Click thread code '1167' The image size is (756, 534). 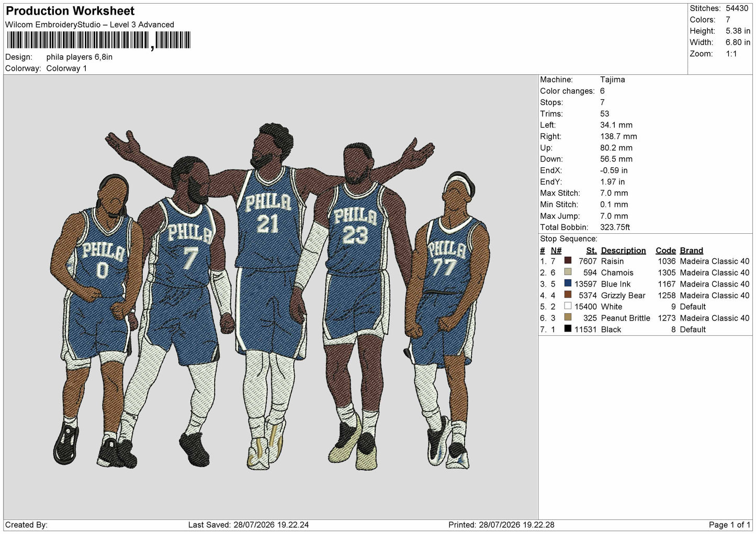(x=667, y=285)
